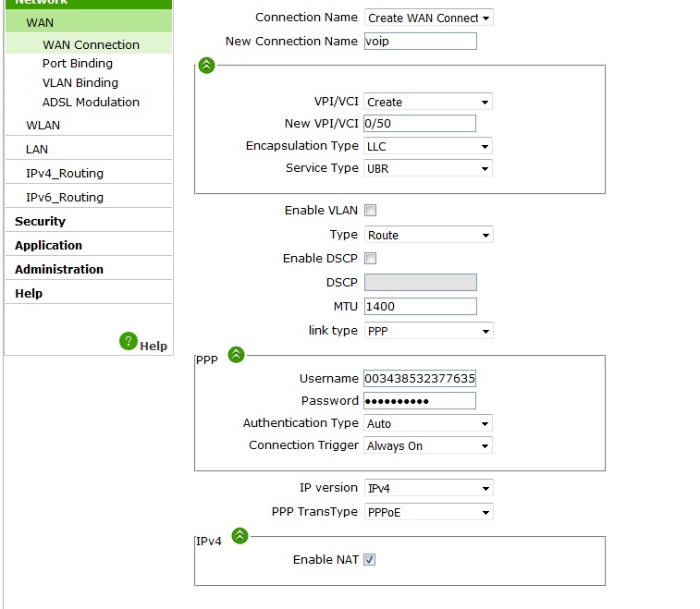Tick the Enable DSCP checkbox

click(x=371, y=259)
